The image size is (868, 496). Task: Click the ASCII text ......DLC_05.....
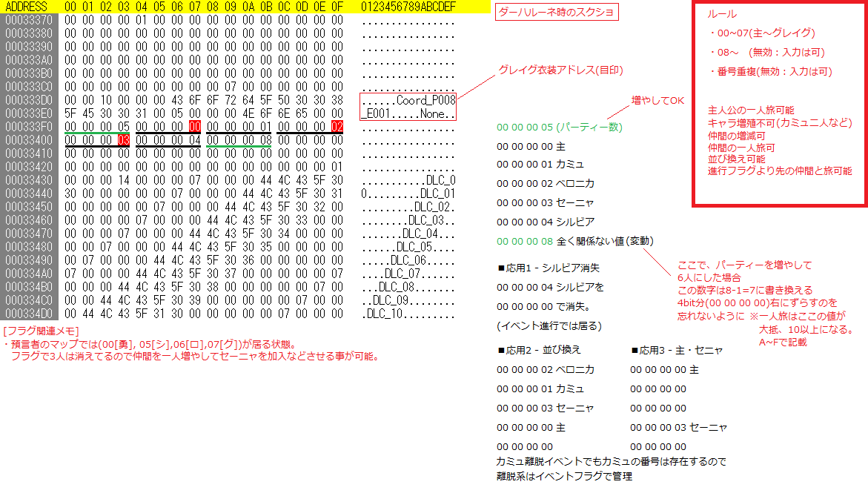click(x=408, y=246)
